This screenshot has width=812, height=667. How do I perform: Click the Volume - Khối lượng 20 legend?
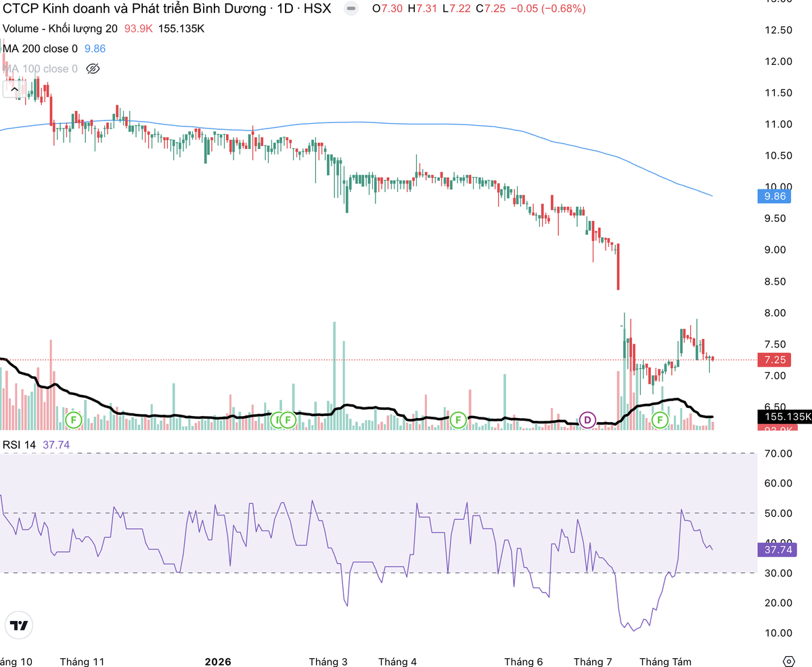pyautogui.click(x=60, y=29)
